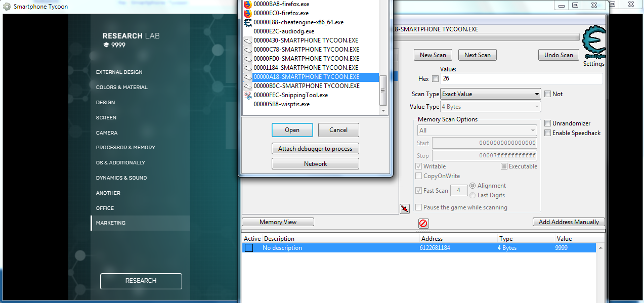This screenshot has width=644, height=303.
Task: Enable the Not checkbox
Action: (547, 94)
